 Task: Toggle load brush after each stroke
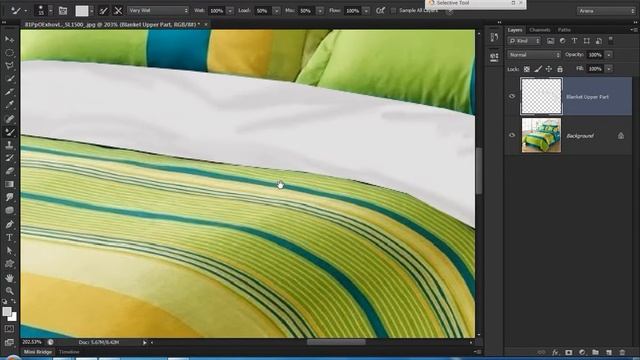pos(104,11)
